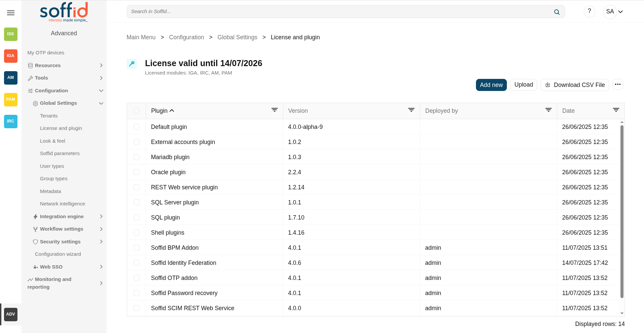Viewport: 644px width, 333px height.
Task: Select Look & feel menu item
Action: tap(52, 141)
